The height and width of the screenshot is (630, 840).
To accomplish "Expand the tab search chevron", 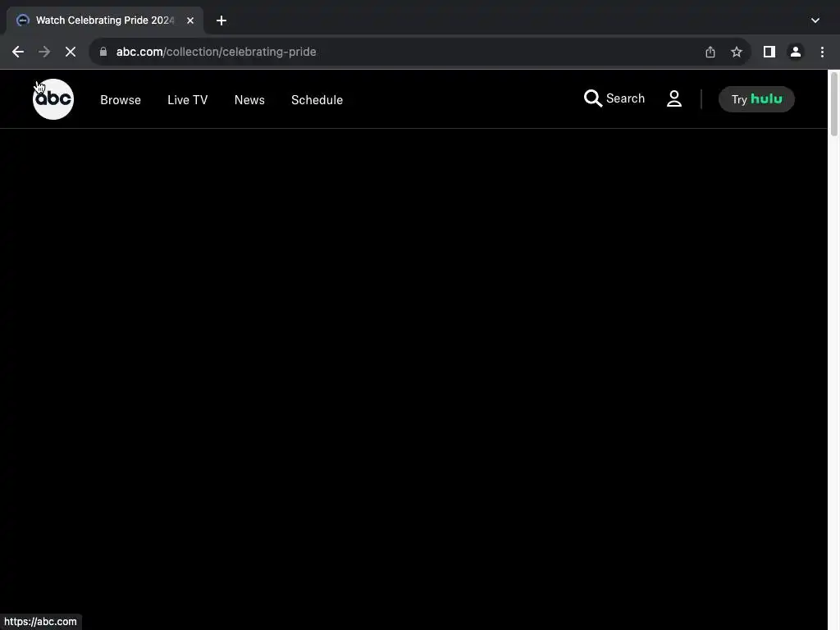I will point(815,21).
